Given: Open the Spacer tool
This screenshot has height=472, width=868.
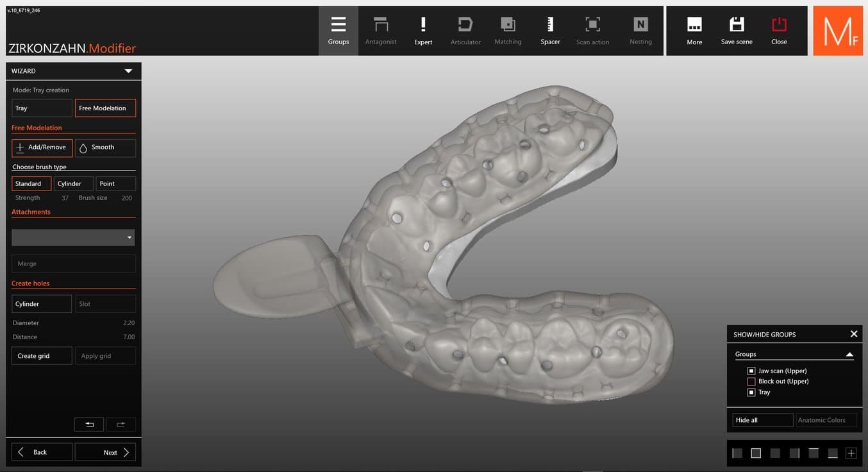Looking at the screenshot, I should pos(550,31).
